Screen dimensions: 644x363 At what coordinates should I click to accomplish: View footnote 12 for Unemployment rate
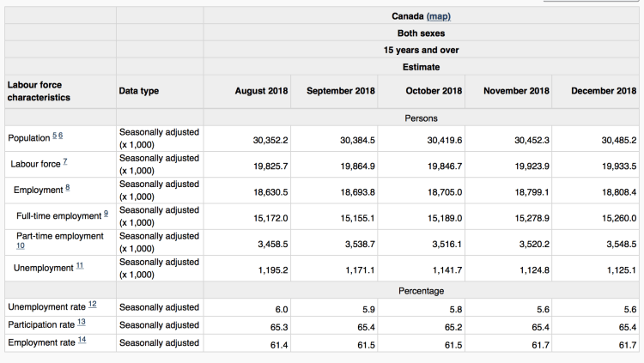click(x=93, y=306)
